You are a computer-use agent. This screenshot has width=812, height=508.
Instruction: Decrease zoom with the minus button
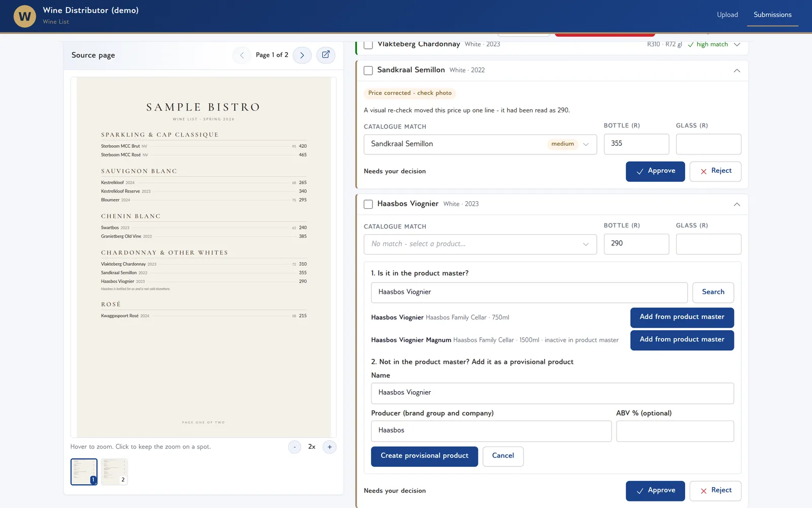coord(294,447)
